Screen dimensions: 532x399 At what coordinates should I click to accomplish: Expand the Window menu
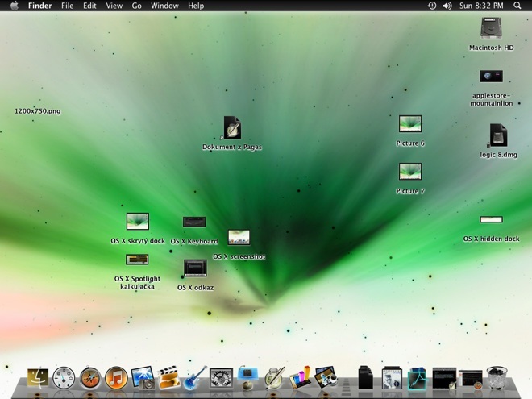tap(164, 6)
